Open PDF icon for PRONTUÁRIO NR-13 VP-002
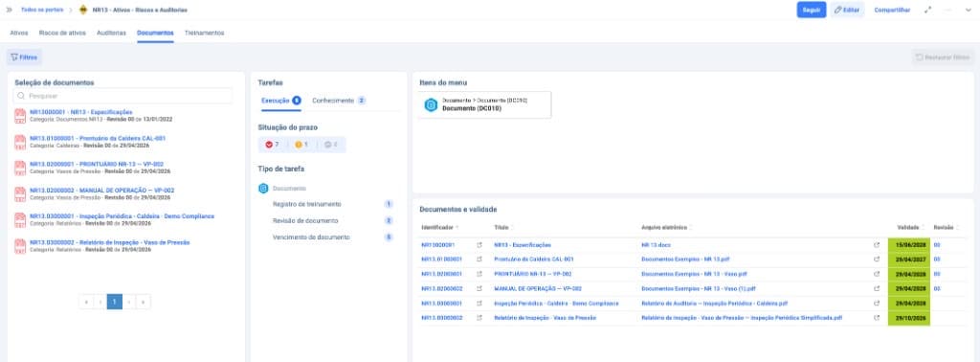 [x=20, y=168]
